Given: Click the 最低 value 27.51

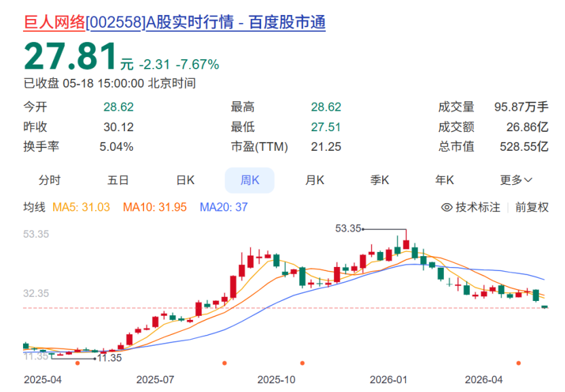Looking at the screenshot, I should click(x=326, y=127).
